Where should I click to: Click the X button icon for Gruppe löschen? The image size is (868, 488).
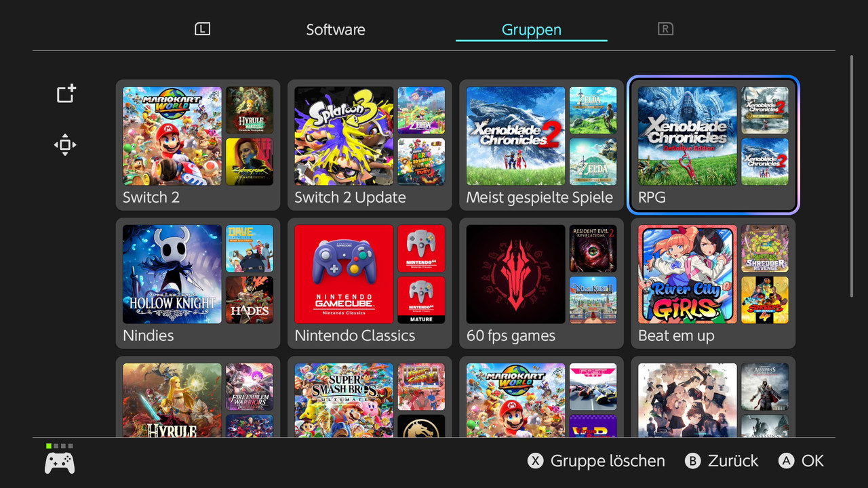pyautogui.click(x=536, y=461)
